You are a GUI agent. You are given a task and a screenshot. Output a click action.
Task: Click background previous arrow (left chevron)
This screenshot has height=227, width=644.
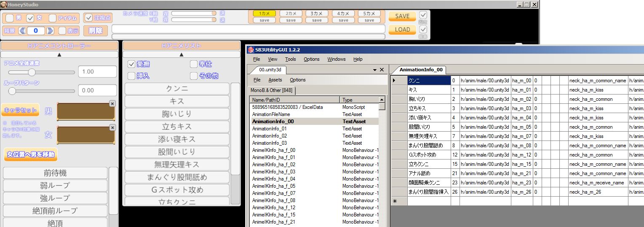point(22,31)
